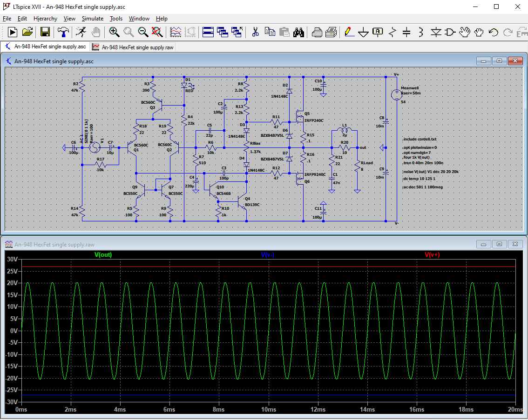Click the Run simulation running-man icon

coord(81,32)
